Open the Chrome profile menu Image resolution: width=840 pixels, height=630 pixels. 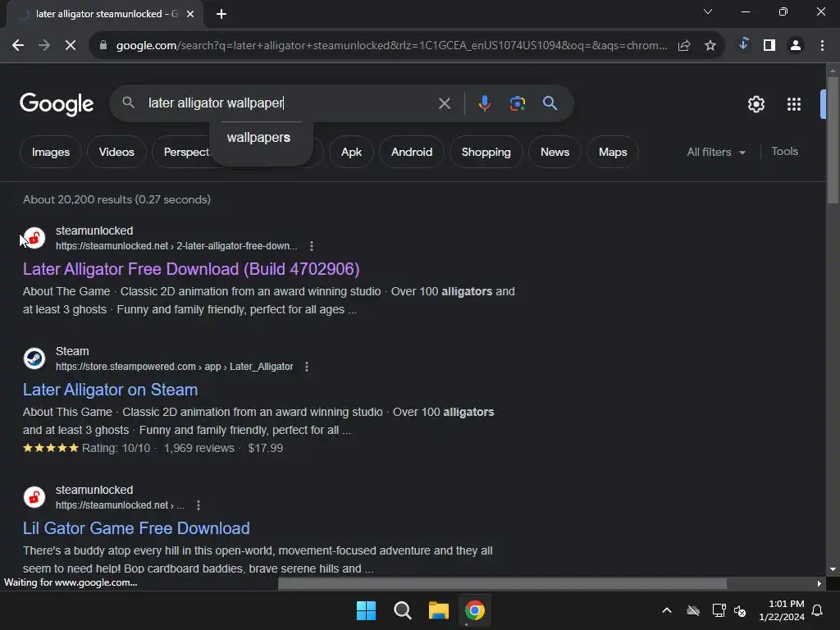coord(796,46)
